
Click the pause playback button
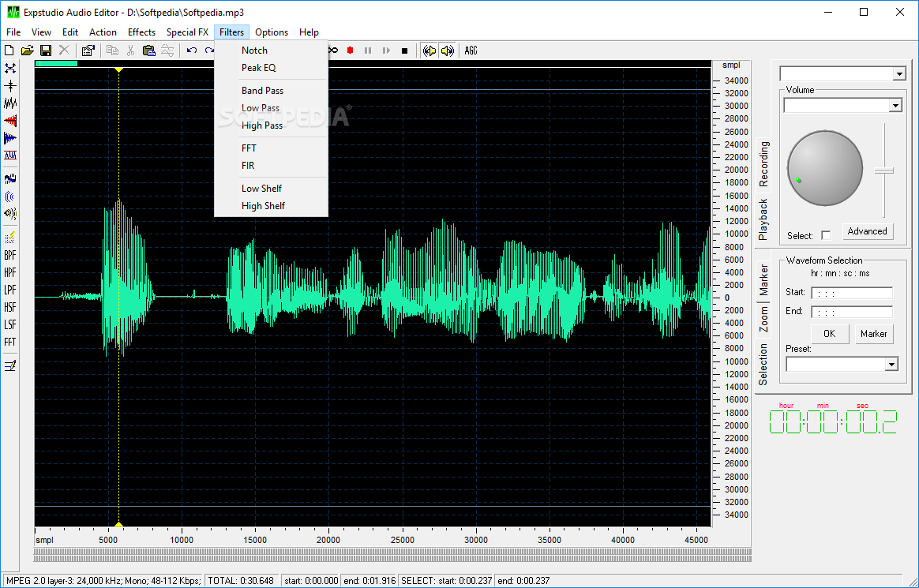(x=368, y=51)
